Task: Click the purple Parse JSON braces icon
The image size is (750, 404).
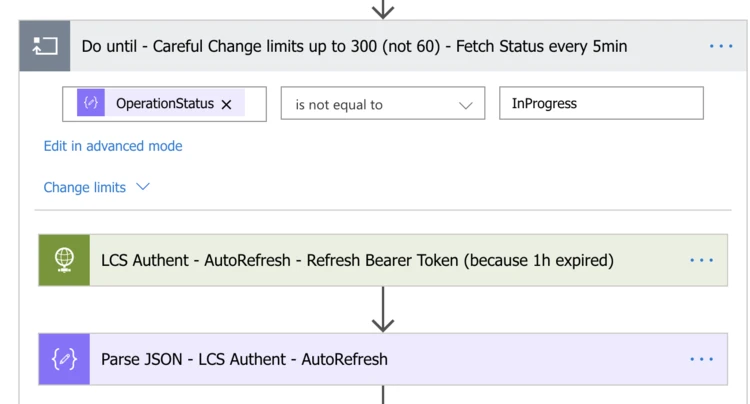Action: coord(64,359)
